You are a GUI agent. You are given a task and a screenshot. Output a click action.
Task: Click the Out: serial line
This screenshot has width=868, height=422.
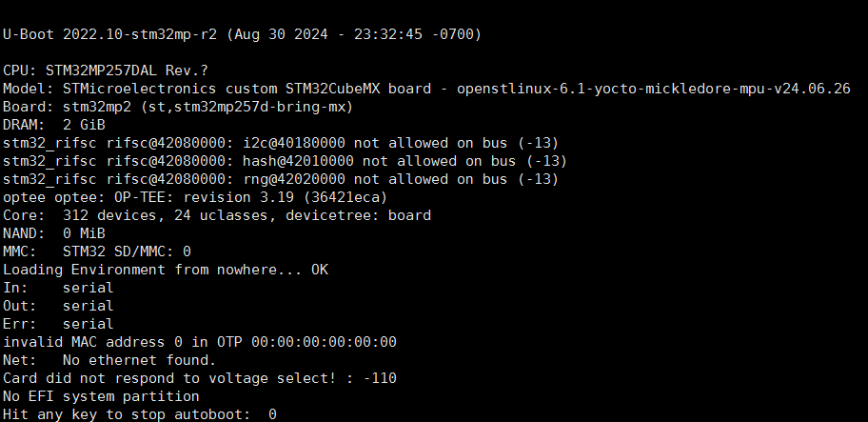[x=58, y=306]
